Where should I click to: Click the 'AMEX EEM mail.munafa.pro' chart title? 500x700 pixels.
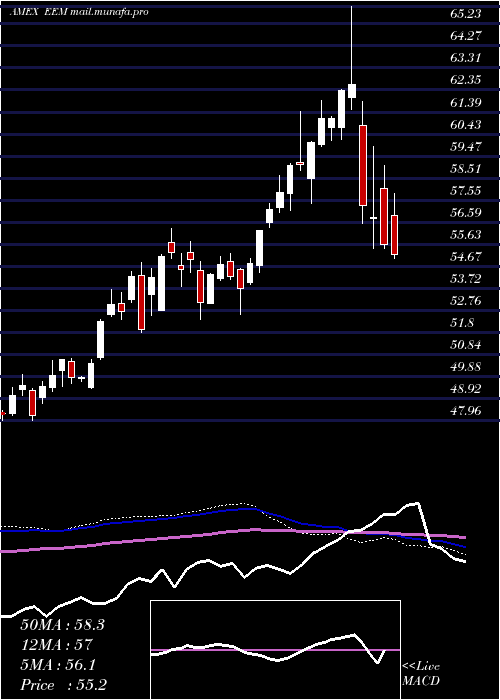79,12
